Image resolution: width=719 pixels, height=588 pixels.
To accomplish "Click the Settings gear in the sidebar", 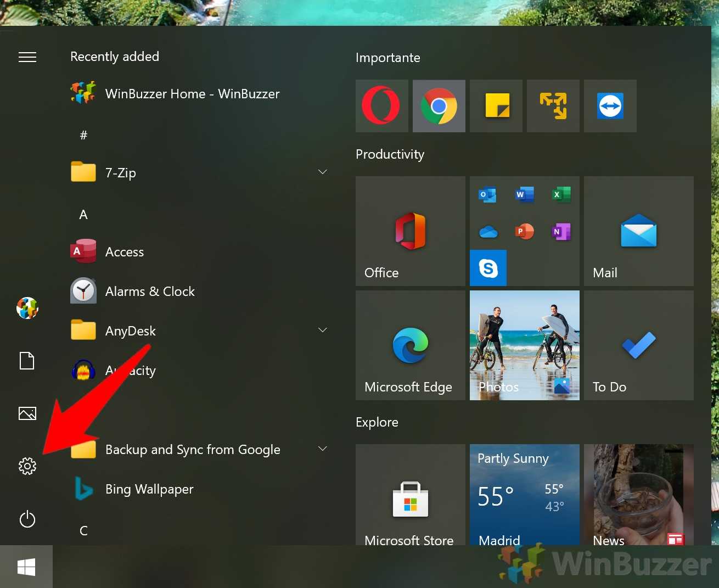I will click(27, 466).
